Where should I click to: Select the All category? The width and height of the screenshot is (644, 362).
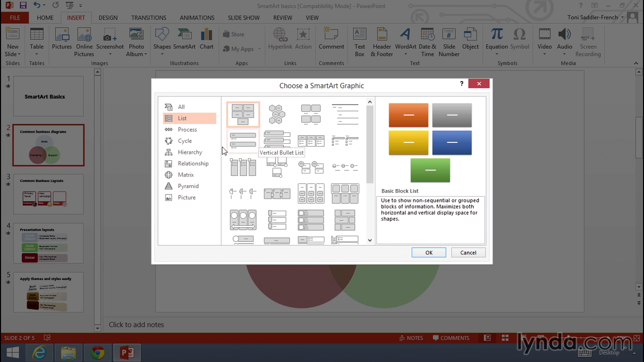(190, 107)
